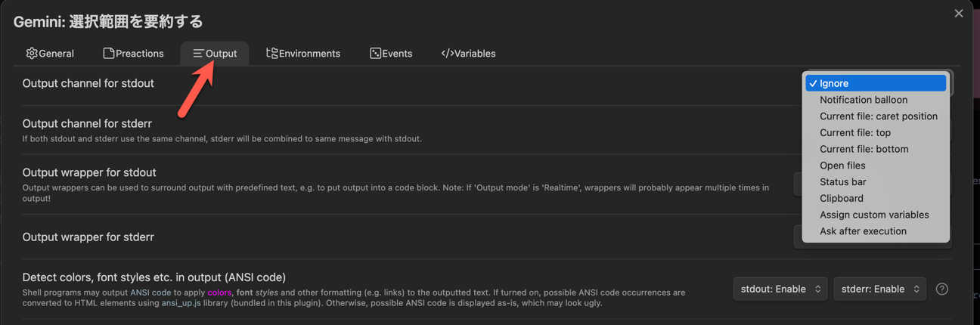Image resolution: width=980 pixels, height=325 pixels.
Task: Open the stderr: Enable dropdown
Action: [x=879, y=289]
